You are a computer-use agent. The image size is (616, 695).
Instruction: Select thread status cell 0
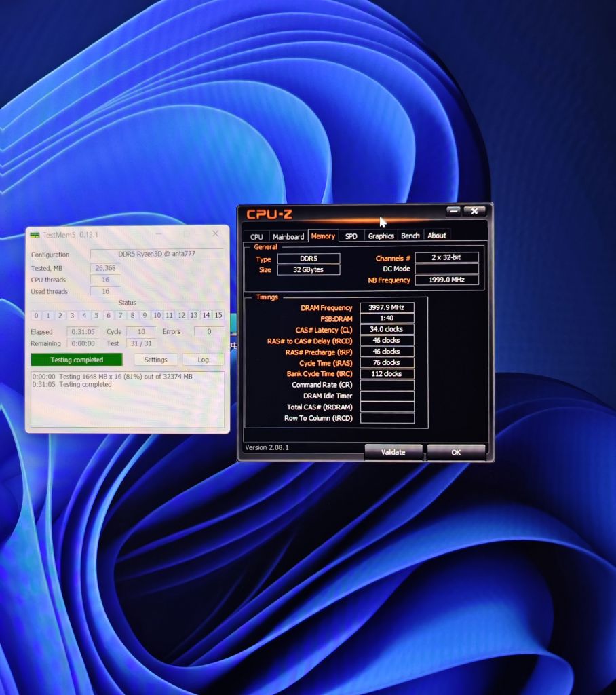tap(37, 315)
